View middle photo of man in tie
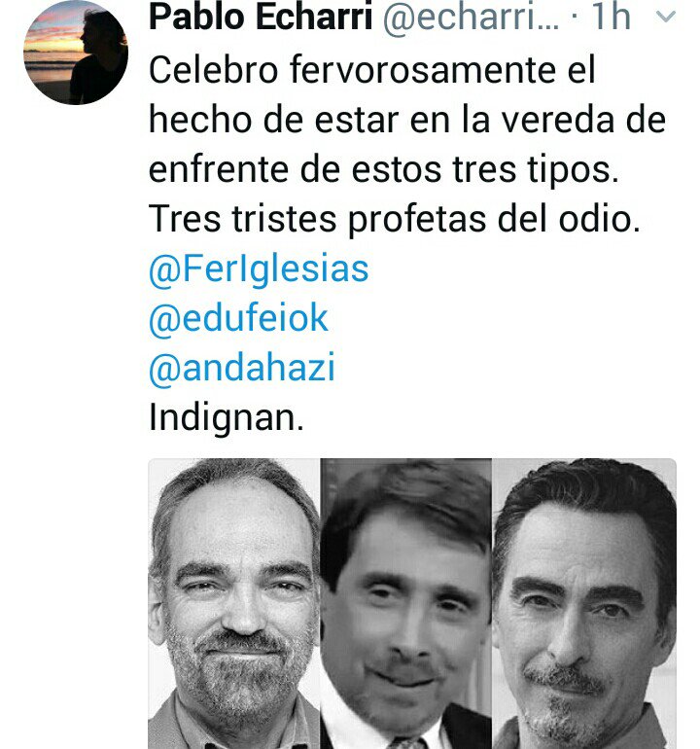 coord(405,603)
